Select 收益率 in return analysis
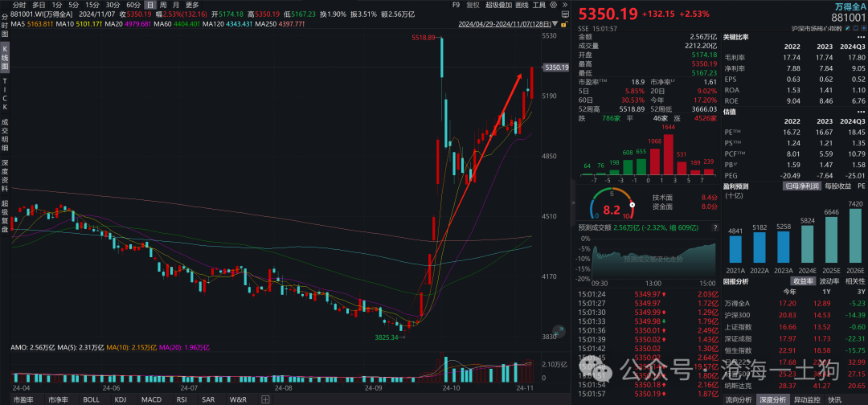Image resolution: width=868 pixels, height=405 pixels. tap(803, 281)
